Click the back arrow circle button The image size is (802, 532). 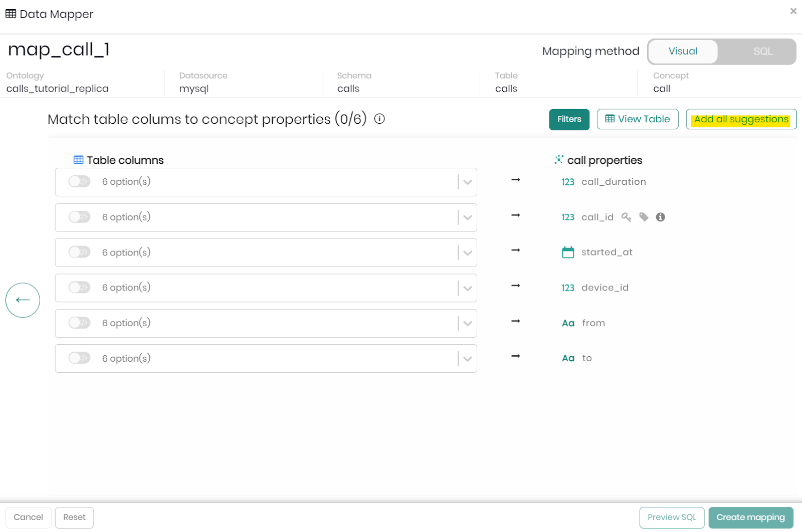pyautogui.click(x=23, y=300)
